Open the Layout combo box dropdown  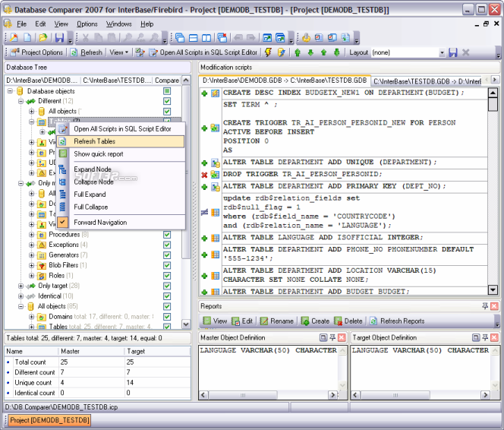(x=442, y=52)
